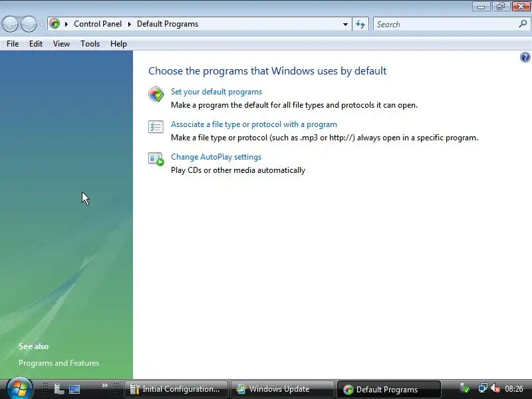Open the Help question mark icon
This screenshot has width=532, height=399.
tap(525, 57)
